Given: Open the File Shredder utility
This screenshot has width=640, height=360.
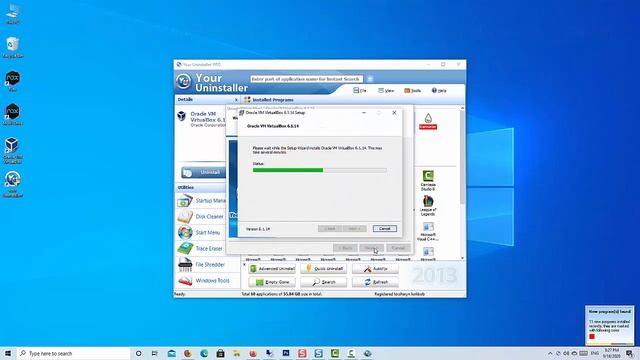Looking at the screenshot, I should pos(201,264).
